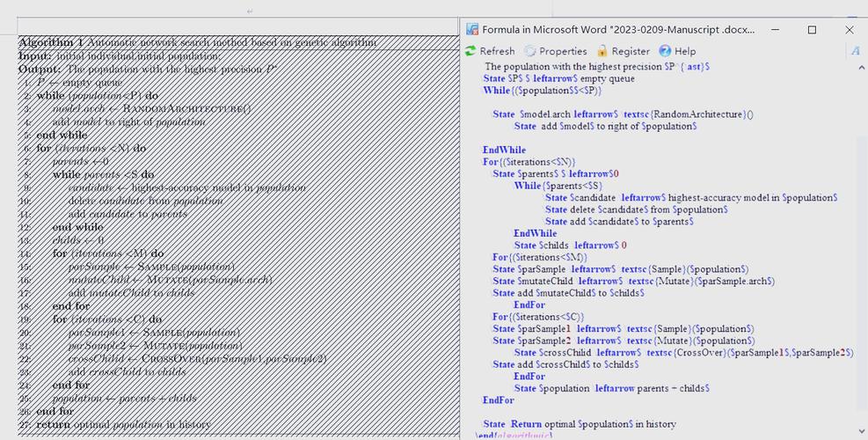Click the Refresh toolbar button
The image size is (868, 440).
[x=491, y=51]
